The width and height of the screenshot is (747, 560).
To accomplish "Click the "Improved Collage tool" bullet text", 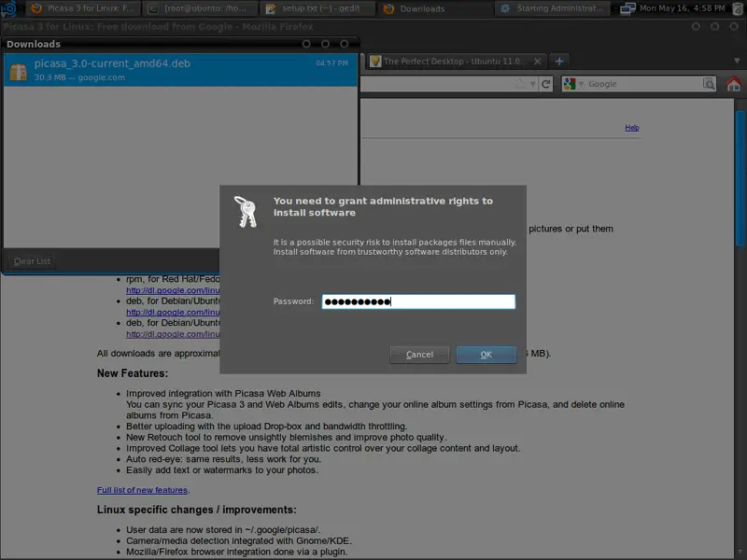I will [x=323, y=448].
